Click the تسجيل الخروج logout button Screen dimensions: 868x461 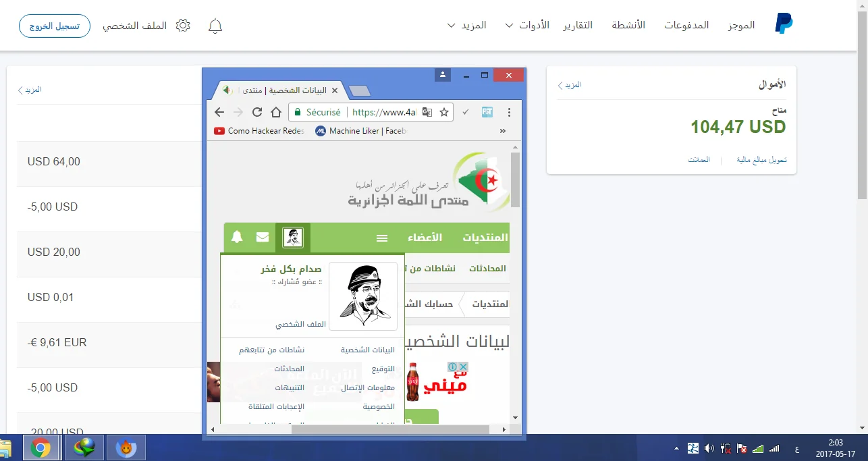click(54, 26)
